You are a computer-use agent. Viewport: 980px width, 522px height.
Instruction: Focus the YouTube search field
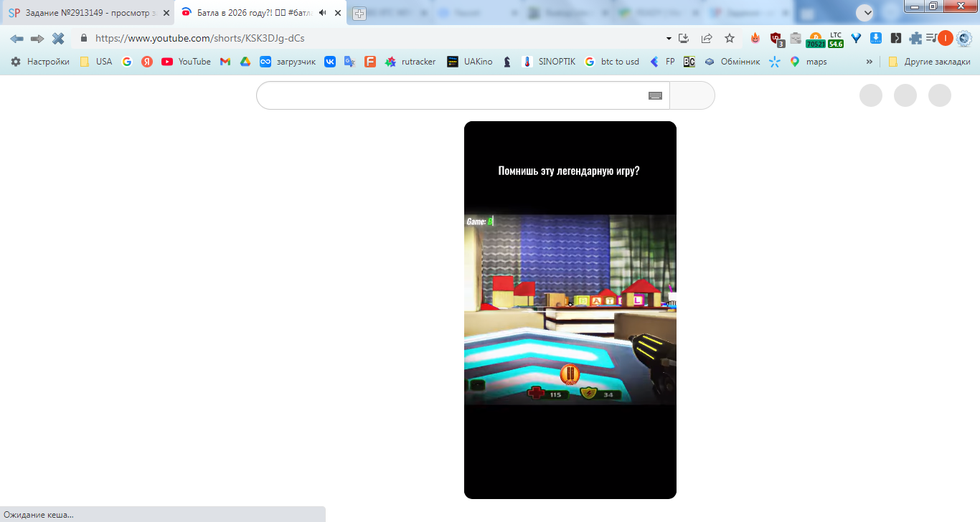[x=463, y=95]
